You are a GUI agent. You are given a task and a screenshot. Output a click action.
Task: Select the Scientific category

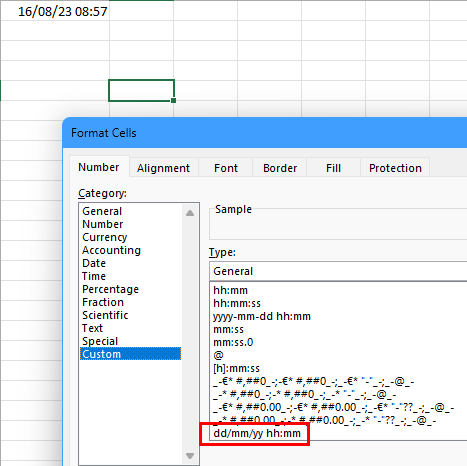coord(130,315)
